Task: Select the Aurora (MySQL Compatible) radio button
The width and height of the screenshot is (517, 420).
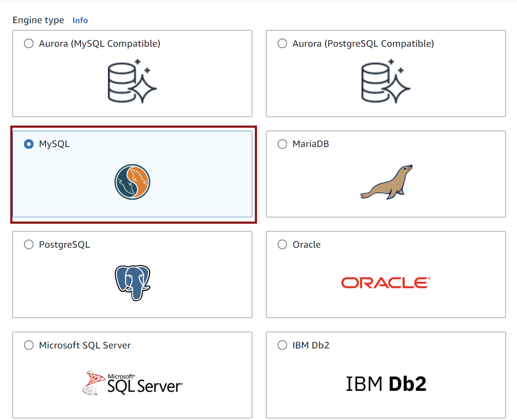Action: coord(28,43)
